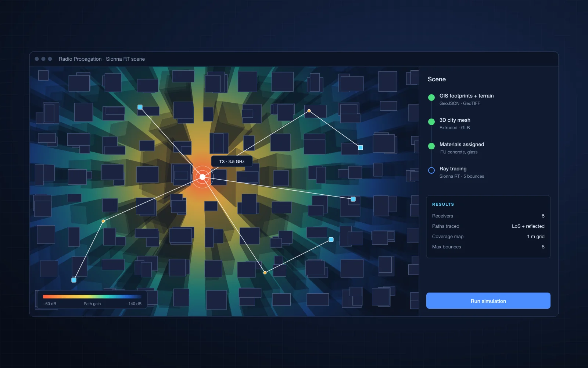588x368 pixels.
Task: Click the Extruded · GLB subtitle
Action: 455,128
